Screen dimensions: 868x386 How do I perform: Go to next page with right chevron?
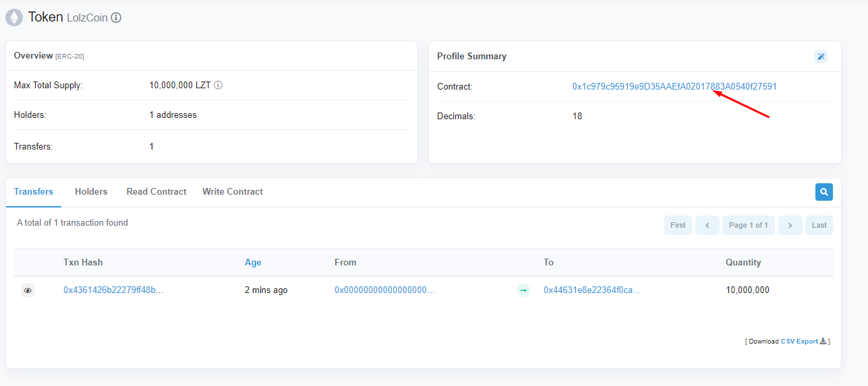coord(790,225)
